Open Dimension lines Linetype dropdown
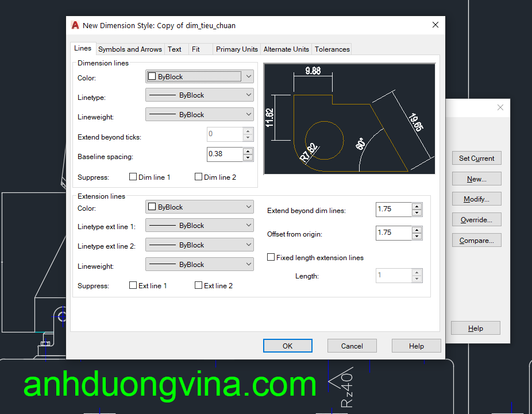532x414 pixels. click(x=199, y=95)
